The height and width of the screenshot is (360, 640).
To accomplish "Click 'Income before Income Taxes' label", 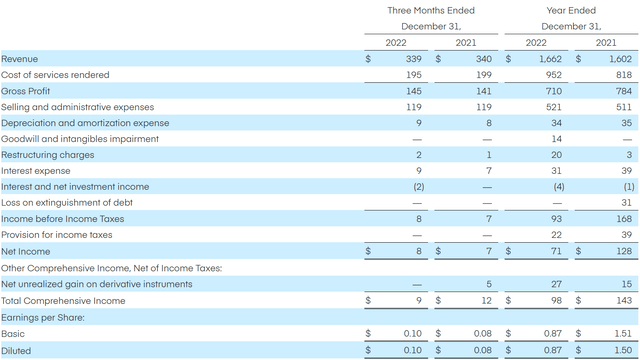I will pyautogui.click(x=62, y=219).
